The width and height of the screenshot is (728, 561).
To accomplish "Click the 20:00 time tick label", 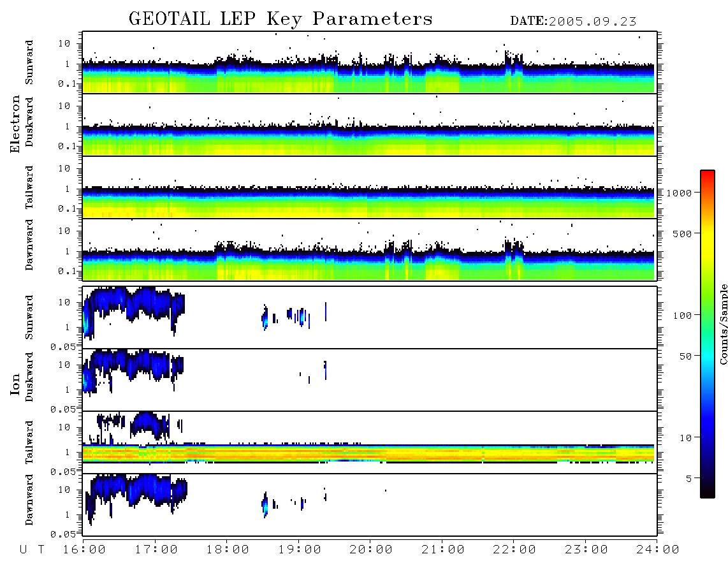I will [x=371, y=550].
